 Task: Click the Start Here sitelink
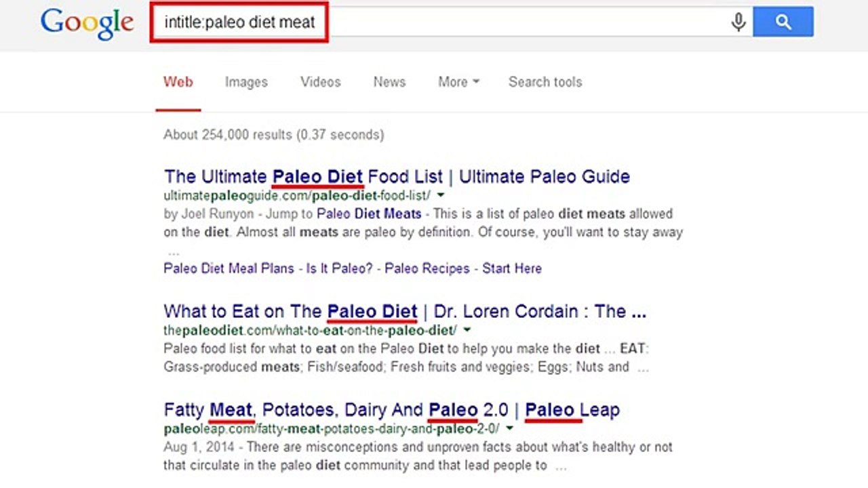512,268
